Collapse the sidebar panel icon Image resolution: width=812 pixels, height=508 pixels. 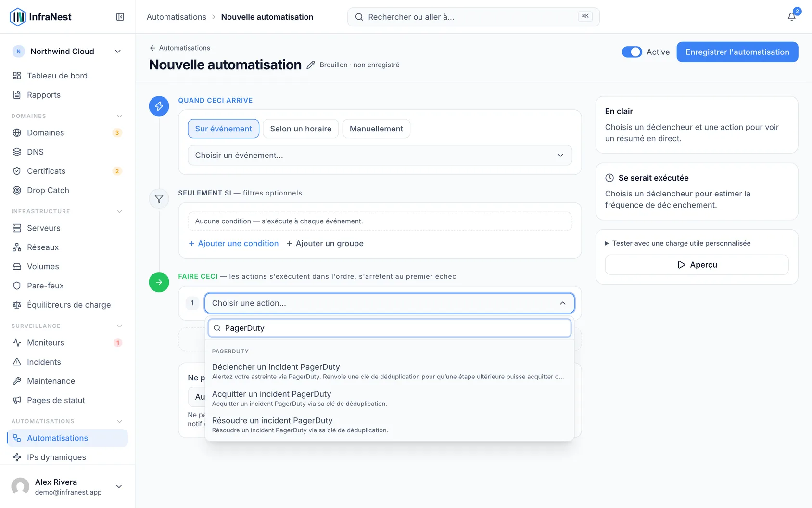tap(120, 17)
